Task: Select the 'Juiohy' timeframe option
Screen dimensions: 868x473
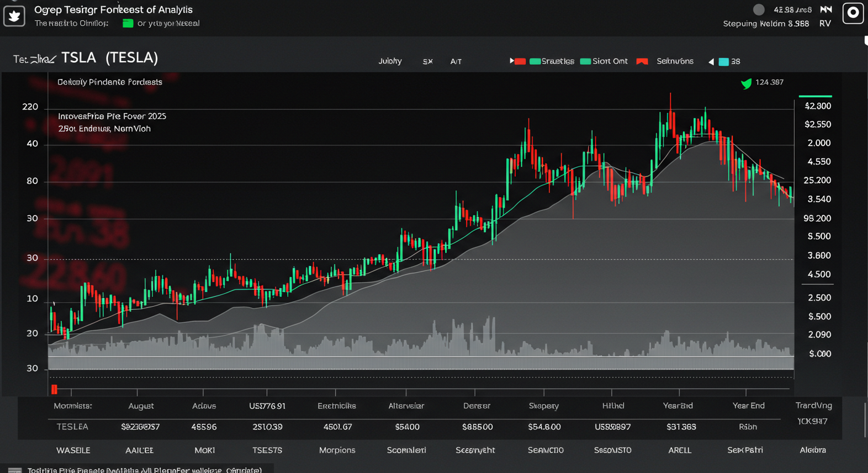Action: [x=390, y=61]
